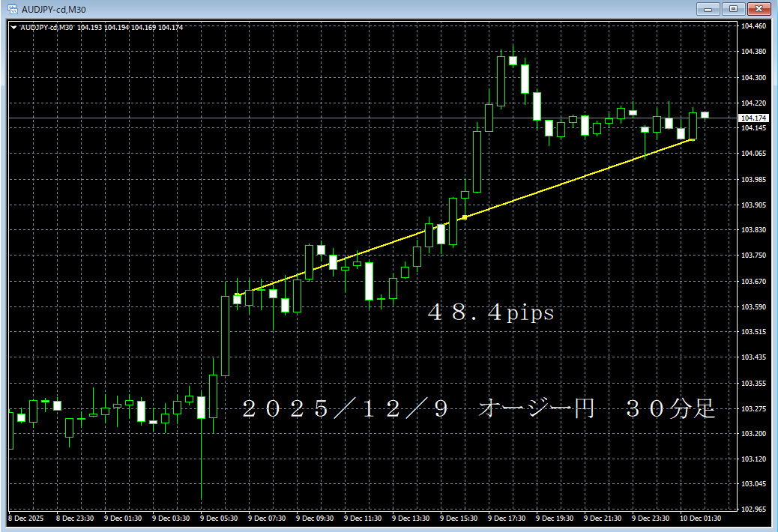Minimize the AUDJPY-cd,M30 chart window
778x532 pixels.
pos(708,9)
